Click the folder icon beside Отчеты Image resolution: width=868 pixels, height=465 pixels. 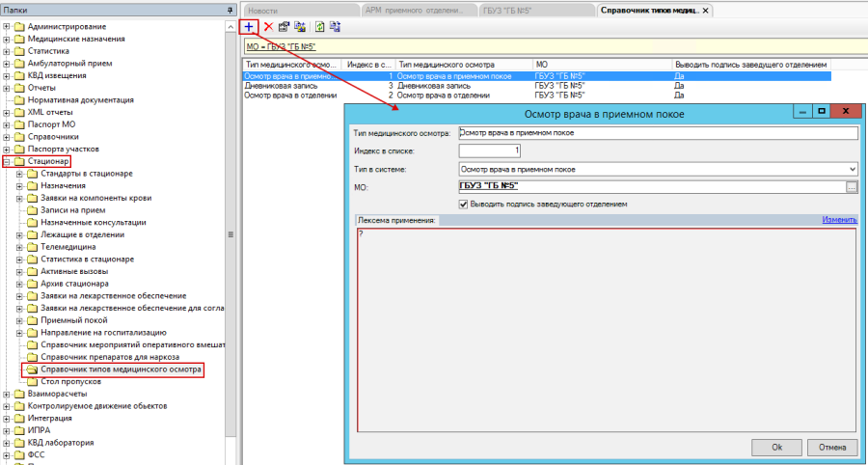coord(20,88)
